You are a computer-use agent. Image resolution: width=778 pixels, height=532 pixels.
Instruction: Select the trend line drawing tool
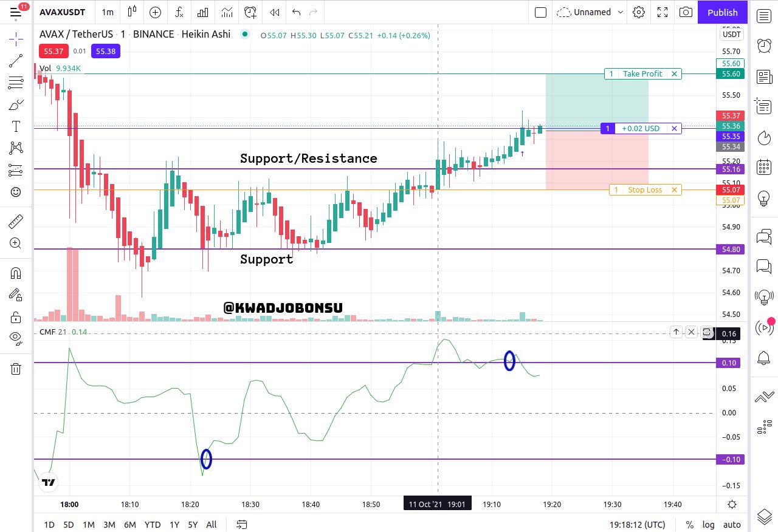tap(16, 61)
